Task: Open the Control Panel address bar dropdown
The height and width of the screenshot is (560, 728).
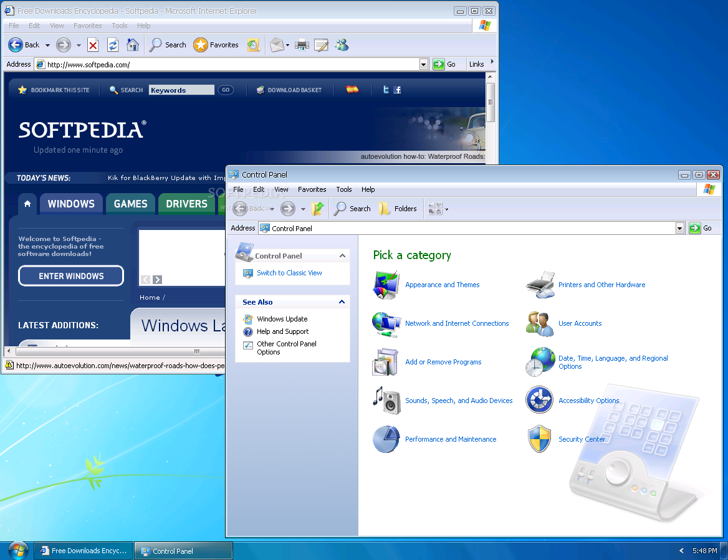Action: [x=680, y=228]
